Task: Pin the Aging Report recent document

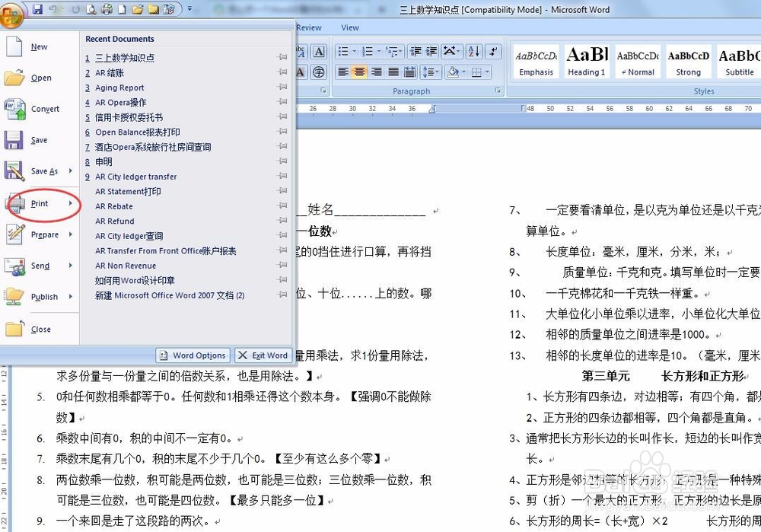Action: [x=282, y=88]
